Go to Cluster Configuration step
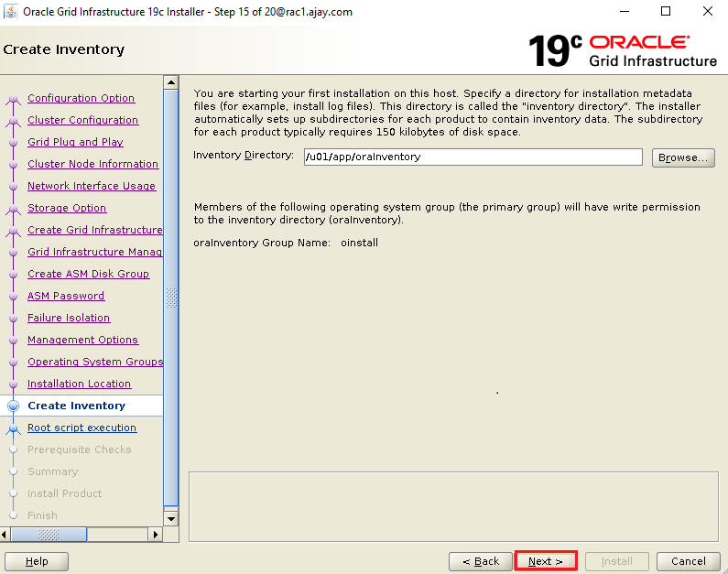This screenshot has height=574, width=728. pyautogui.click(x=82, y=120)
